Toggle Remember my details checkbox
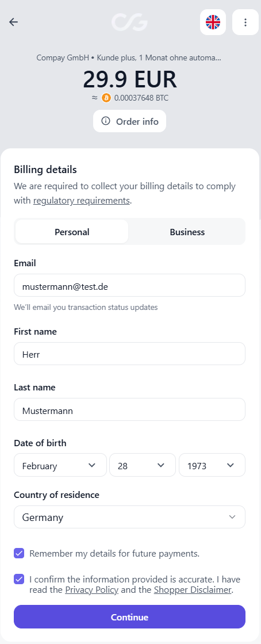The height and width of the screenshot is (644, 261). pyautogui.click(x=19, y=553)
